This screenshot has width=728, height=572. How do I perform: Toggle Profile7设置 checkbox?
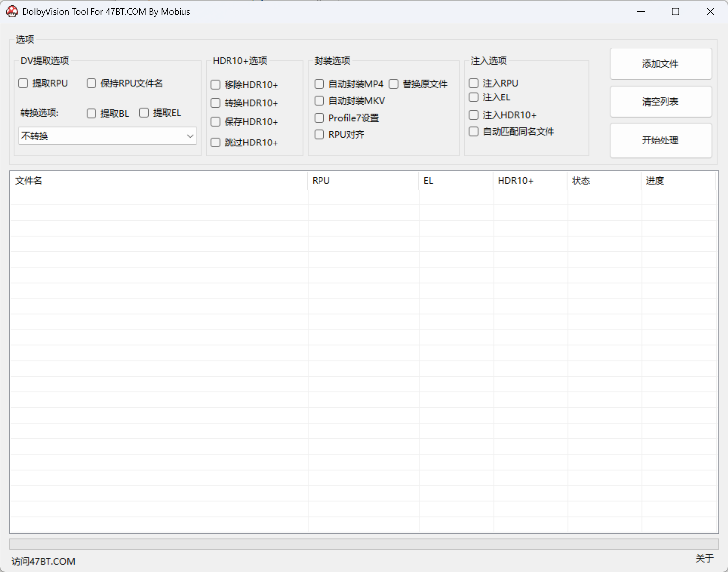[x=319, y=118]
